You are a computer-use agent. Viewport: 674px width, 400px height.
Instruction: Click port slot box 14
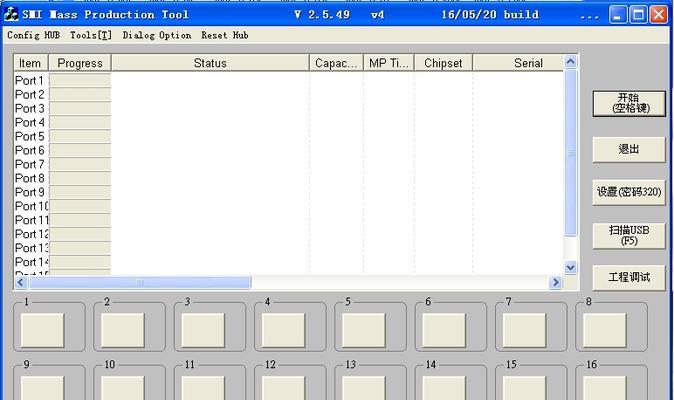(x=444, y=388)
